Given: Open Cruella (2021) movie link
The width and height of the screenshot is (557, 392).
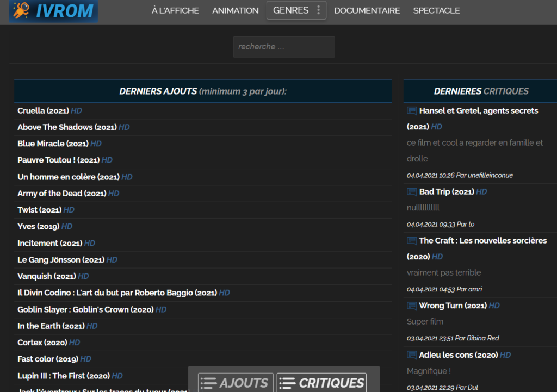Looking at the screenshot, I should (x=49, y=111).
